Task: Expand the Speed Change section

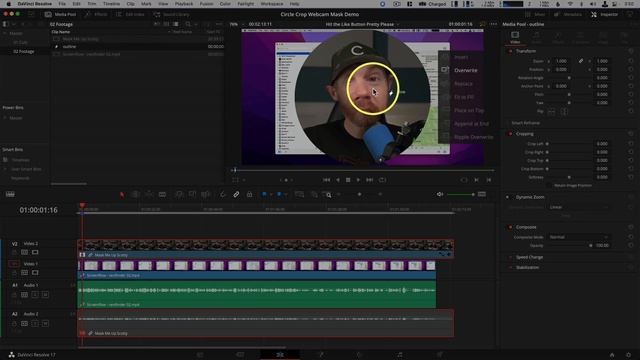Action: coord(529,257)
